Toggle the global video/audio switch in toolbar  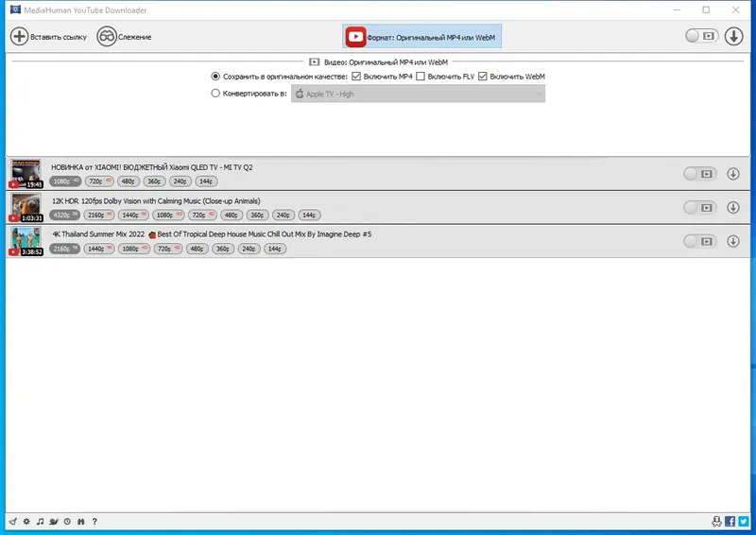tap(701, 36)
